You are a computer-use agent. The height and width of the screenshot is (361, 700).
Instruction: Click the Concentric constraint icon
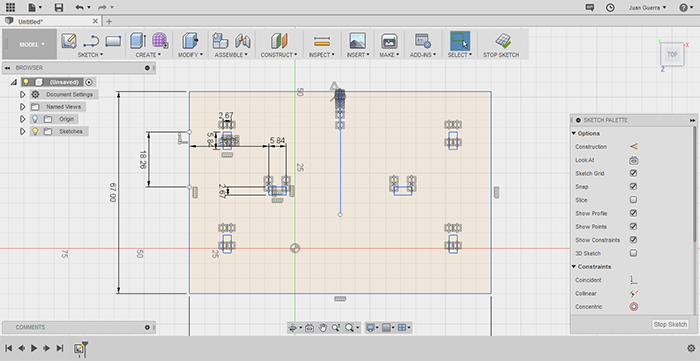click(633, 307)
